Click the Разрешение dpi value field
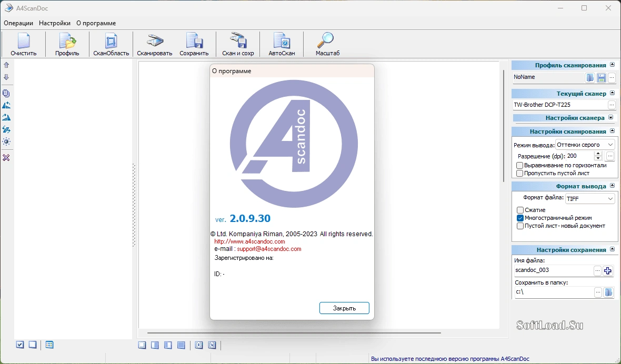 tap(580, 156)
